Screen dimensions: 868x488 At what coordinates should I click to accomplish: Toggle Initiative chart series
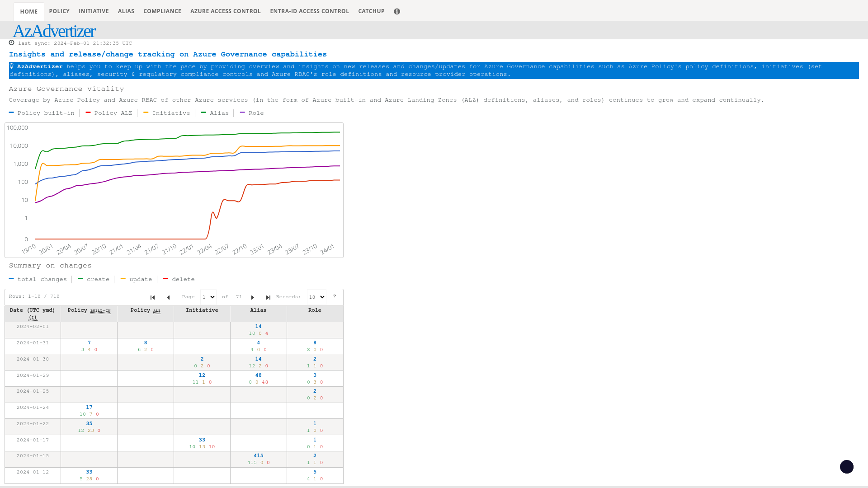tap(167, 113)
